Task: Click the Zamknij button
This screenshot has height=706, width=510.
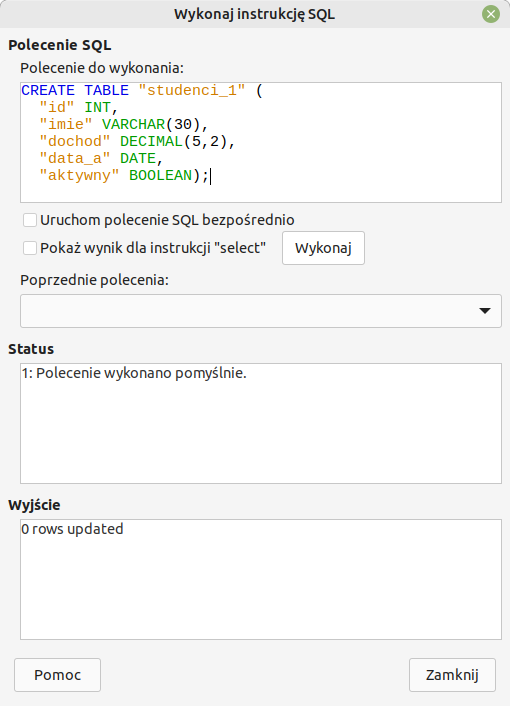Action: [x=452, y=675]
